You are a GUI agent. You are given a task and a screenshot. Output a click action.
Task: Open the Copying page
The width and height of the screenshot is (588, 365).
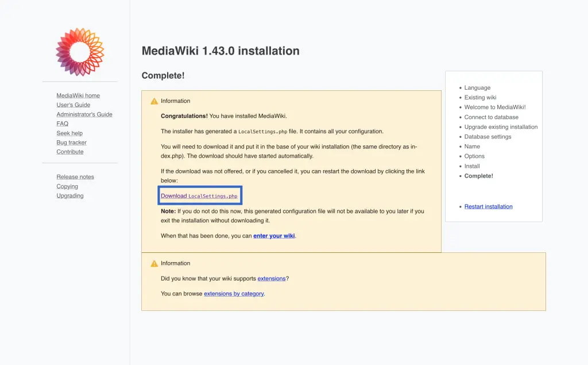67,186
